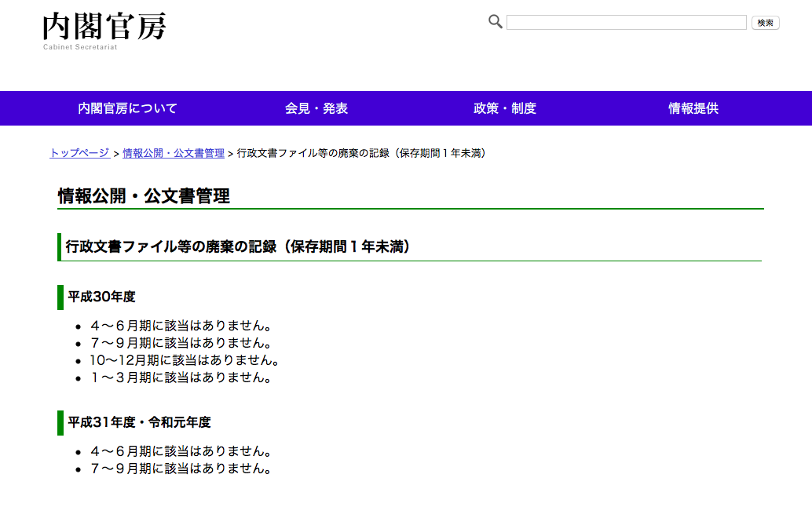Open the 内閣官房について menu
The image size is (812, 507).
pyautogui.click(x=127, y=108)
